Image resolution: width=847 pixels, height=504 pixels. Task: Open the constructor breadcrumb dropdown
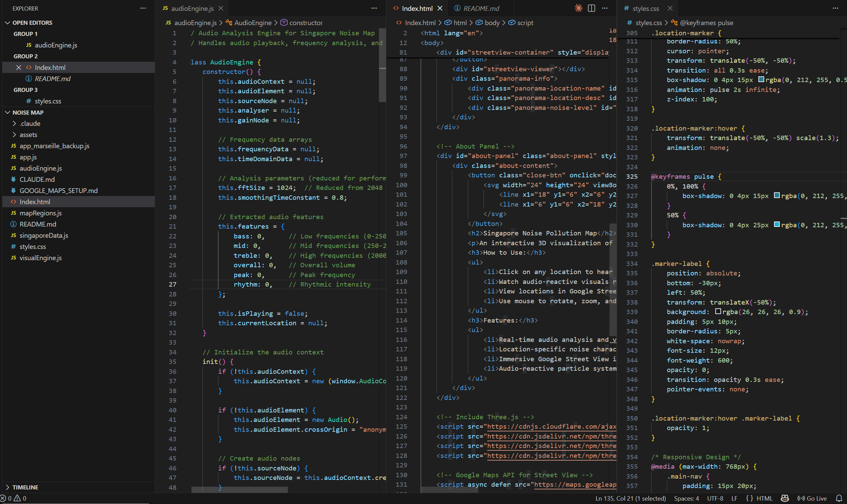(306, 22)
